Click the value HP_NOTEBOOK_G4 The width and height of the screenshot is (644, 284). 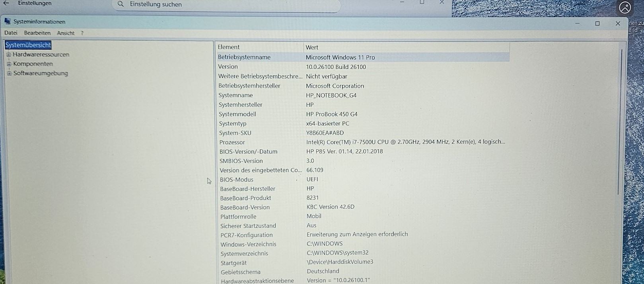click(331, 95)
